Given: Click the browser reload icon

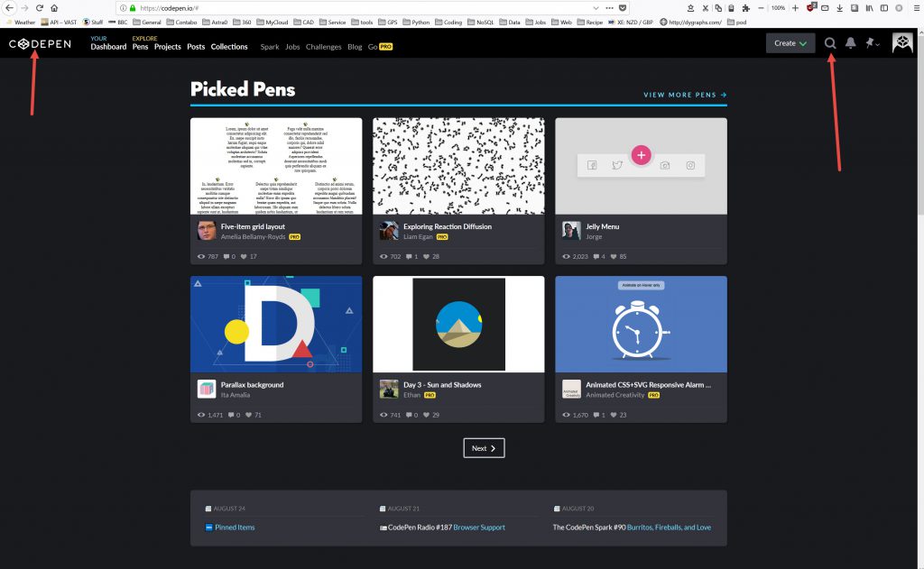Looking at the screenshot, I should pos(40,7).
